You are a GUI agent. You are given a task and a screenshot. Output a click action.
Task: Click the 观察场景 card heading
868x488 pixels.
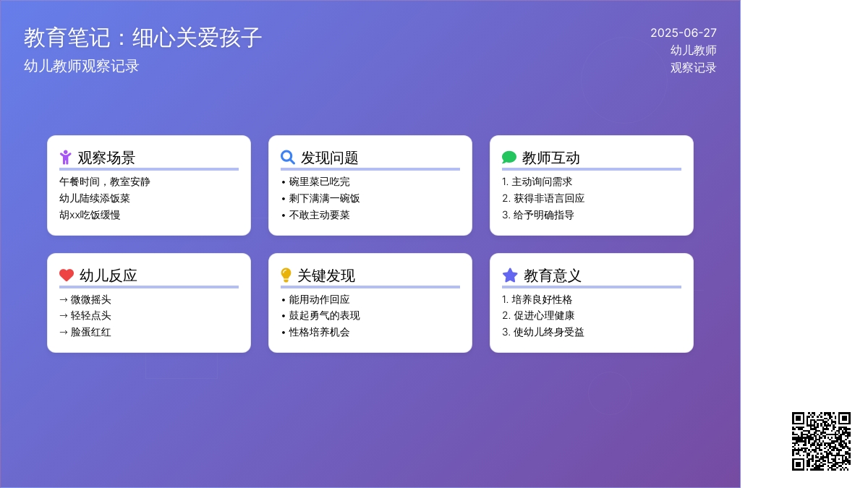[106, 158]
